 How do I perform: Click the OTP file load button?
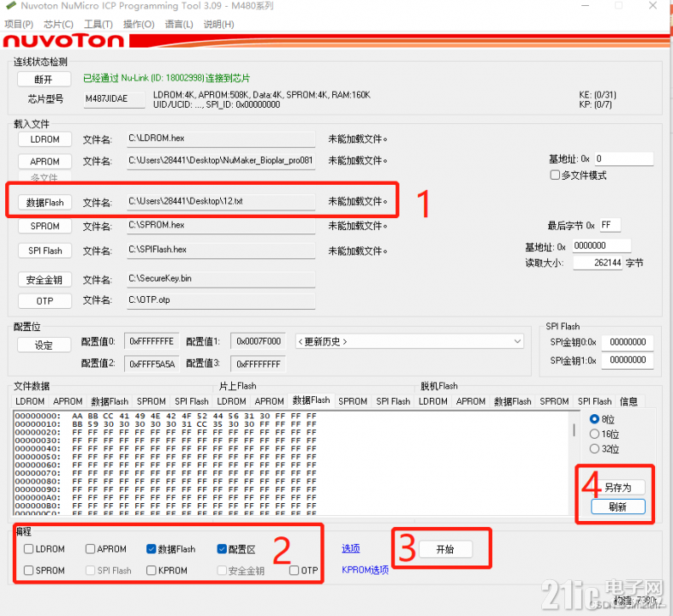coord(45,300)
